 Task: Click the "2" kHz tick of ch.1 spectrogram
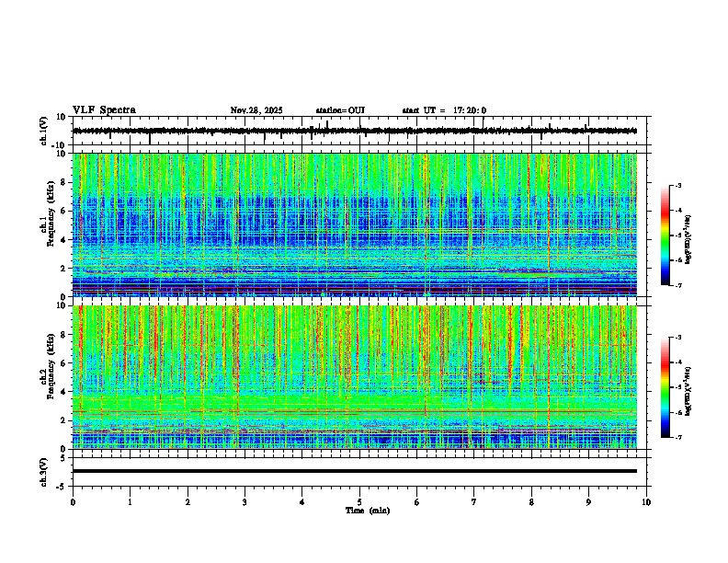(64, 268)
